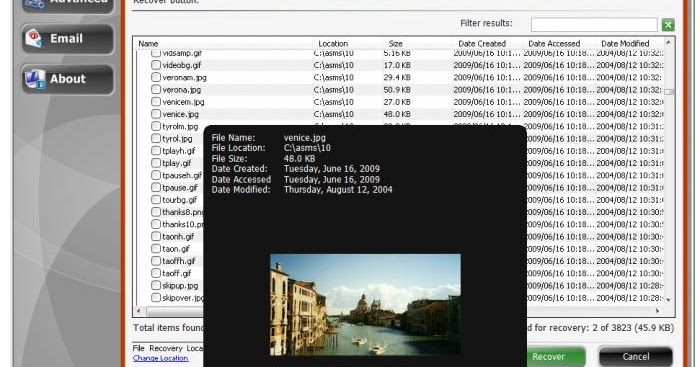Viewport: 700px width, 367px height.
Task: Check the skipup.jpg checkbox
Action: [x=155, y=285]
